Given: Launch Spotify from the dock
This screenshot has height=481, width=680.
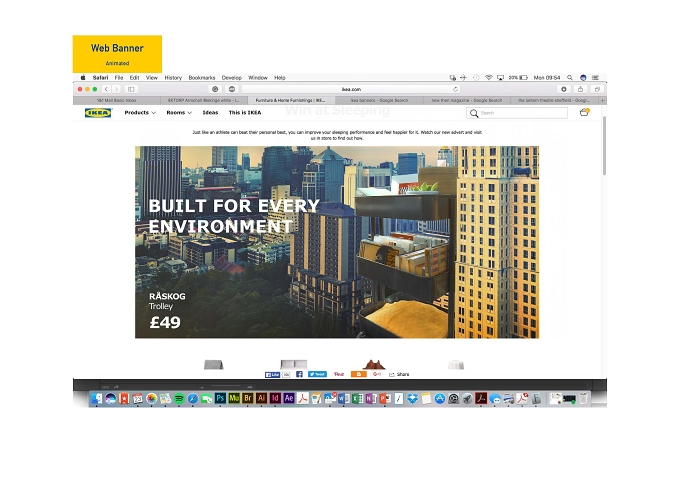Looking at the screenshot, I should click(179, 399).
